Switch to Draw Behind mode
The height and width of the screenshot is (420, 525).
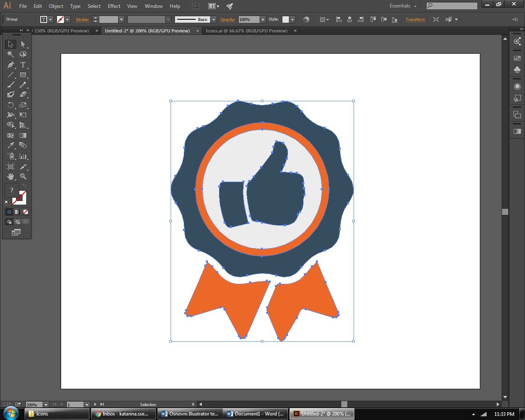[17, 222]
